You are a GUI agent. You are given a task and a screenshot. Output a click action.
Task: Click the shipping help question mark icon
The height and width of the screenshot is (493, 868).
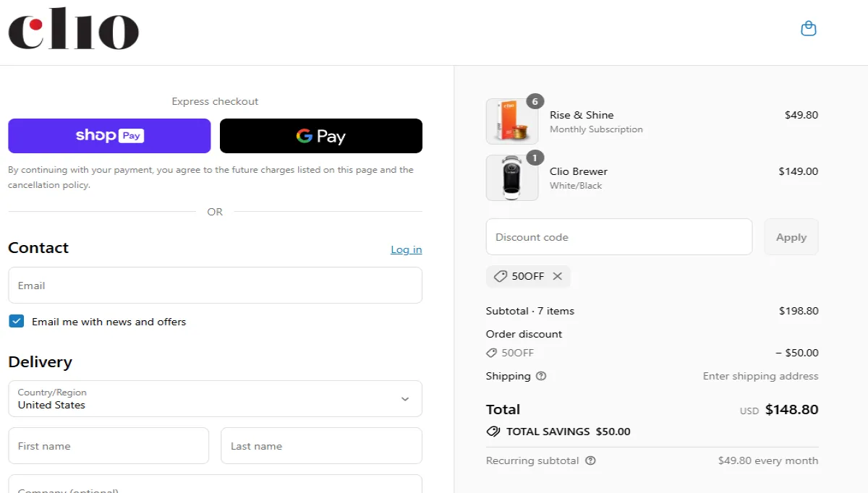[542, 376]
